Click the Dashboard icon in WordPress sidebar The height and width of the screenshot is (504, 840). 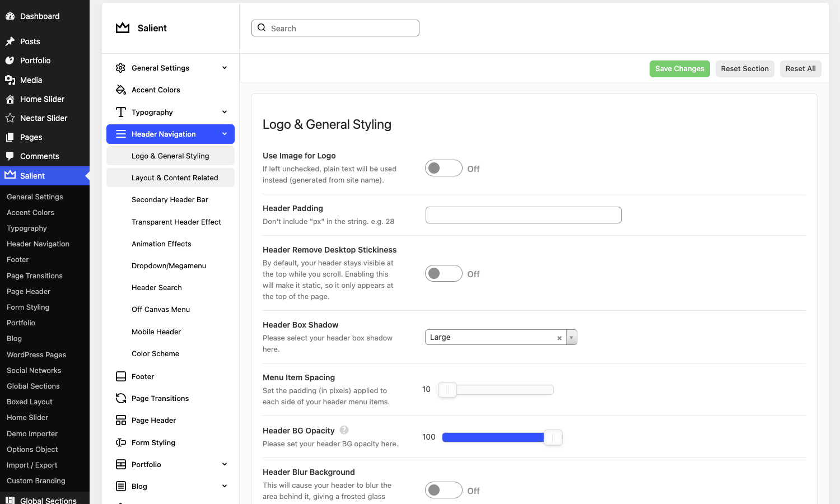[10, 16]
